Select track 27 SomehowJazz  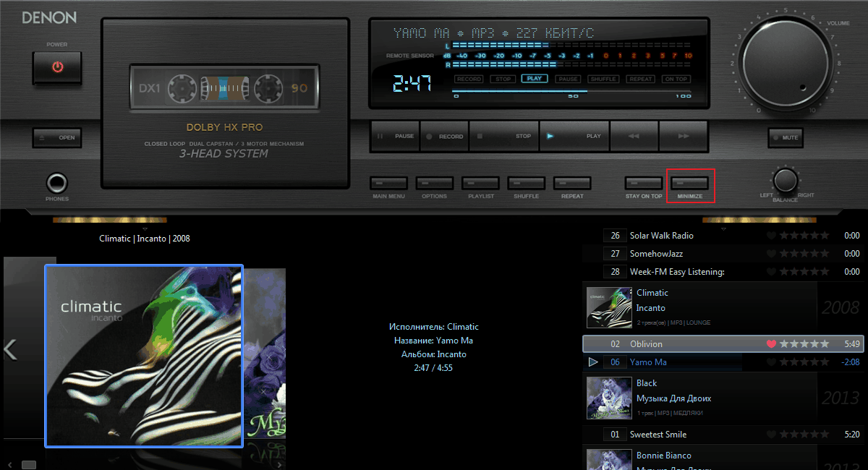pos(723,254)
